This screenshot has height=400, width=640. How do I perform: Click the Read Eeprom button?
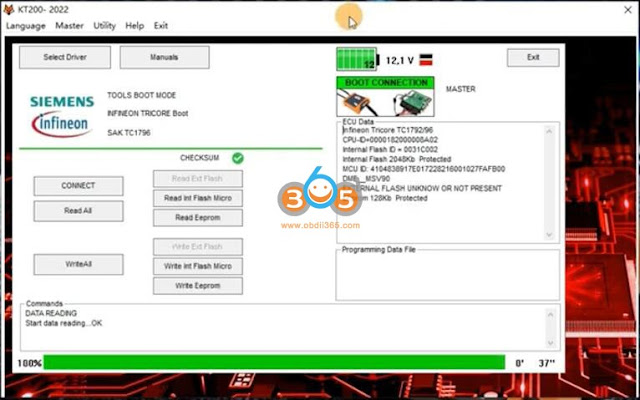tap(198, 218)
